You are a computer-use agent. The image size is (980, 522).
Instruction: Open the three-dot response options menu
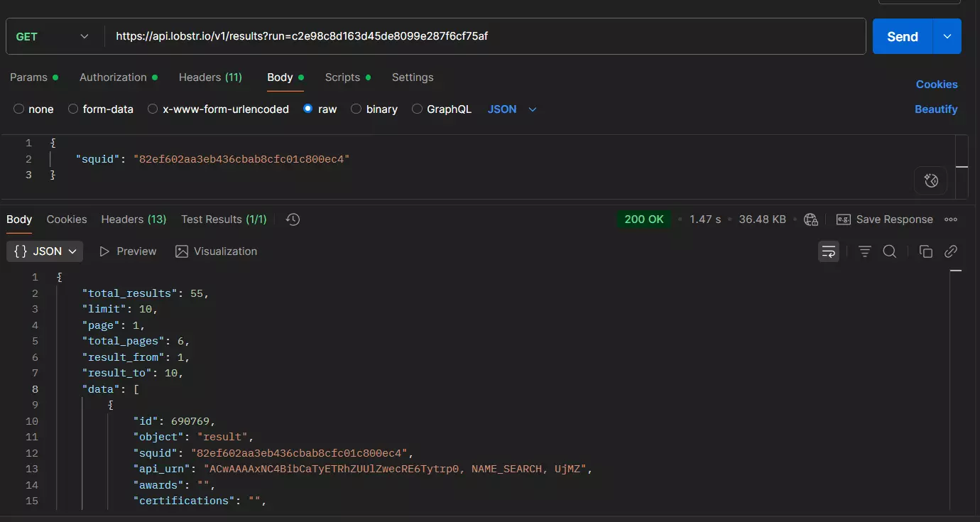[x=951, y=219]
